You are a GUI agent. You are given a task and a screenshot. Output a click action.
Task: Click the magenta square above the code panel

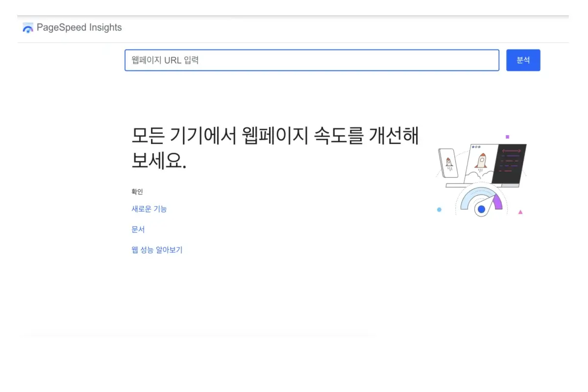[x=508, y=136]
